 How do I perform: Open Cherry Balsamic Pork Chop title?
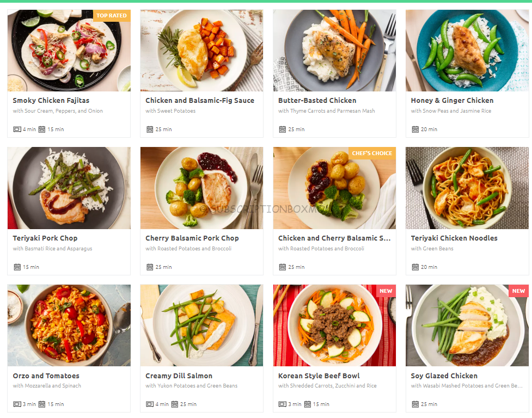point(192,238)
